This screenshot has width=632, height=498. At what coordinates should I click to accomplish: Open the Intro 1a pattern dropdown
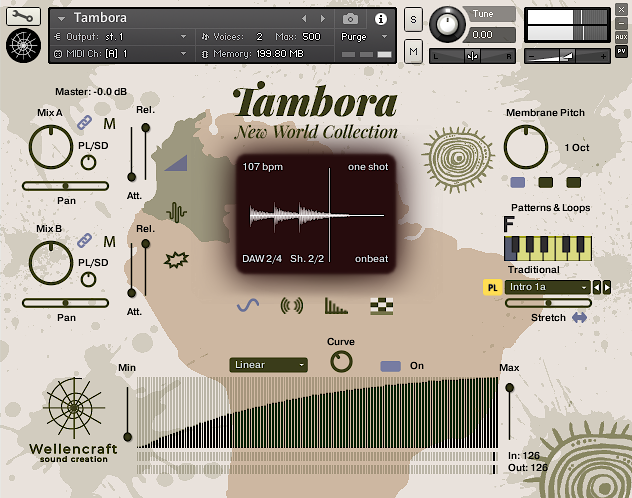click(x=547, y=287)
